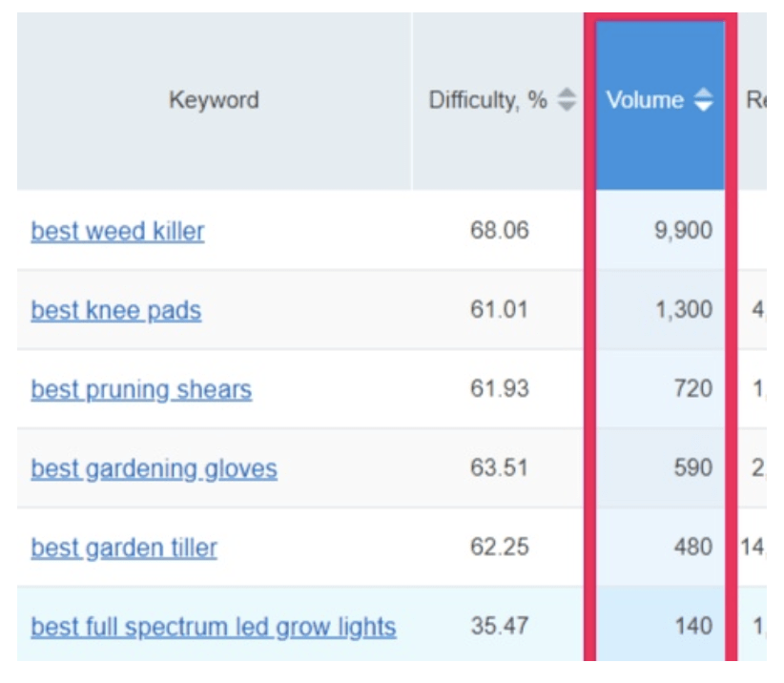Viewport: 784px width, 683px height.
Task: Click the Volume column sort arrows icon
Action: pyautogui.click(x=703, y=100)
